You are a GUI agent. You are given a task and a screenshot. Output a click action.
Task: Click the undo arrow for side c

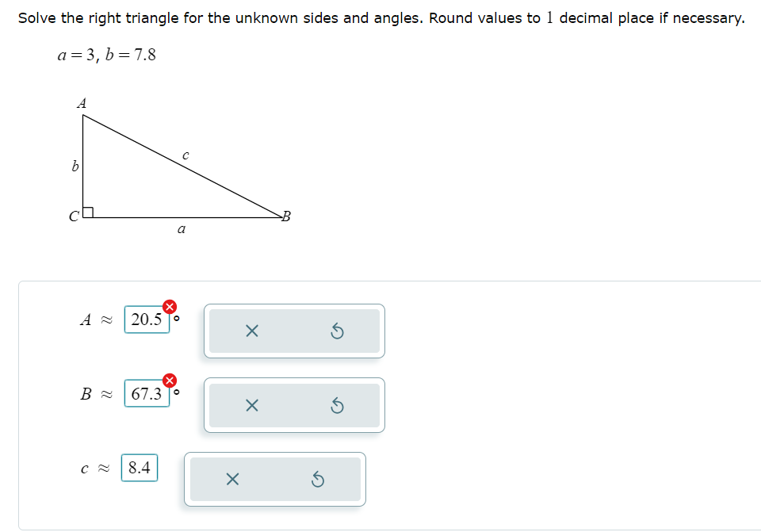click(319, 479)
